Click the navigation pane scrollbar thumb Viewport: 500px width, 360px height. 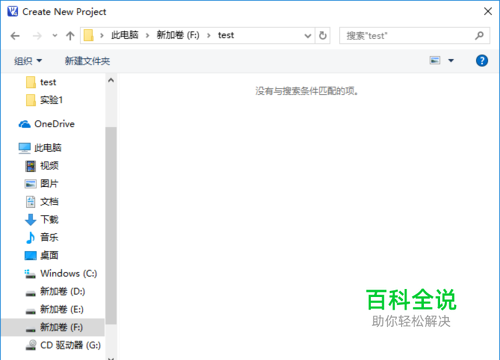(111, 225)
